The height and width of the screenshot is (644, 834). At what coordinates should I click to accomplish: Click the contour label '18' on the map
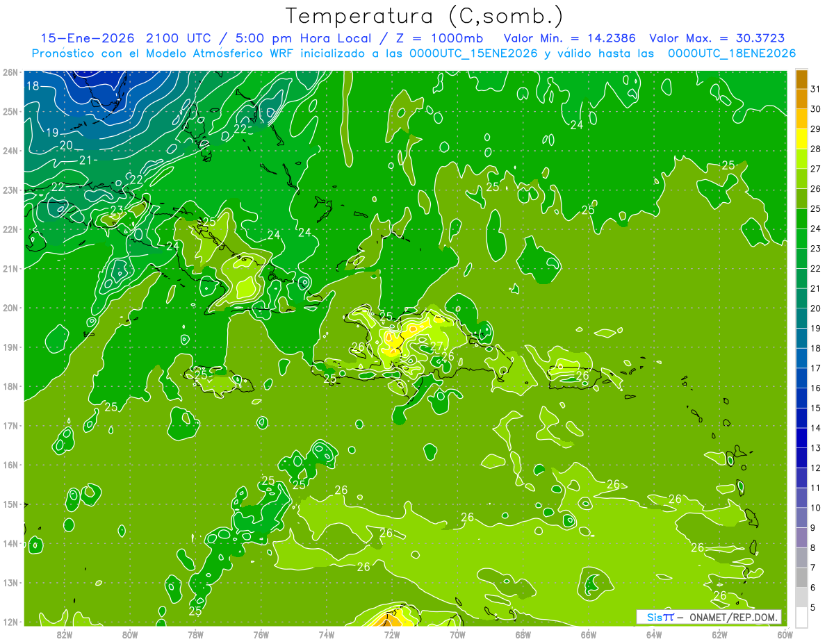coord(33,86)
